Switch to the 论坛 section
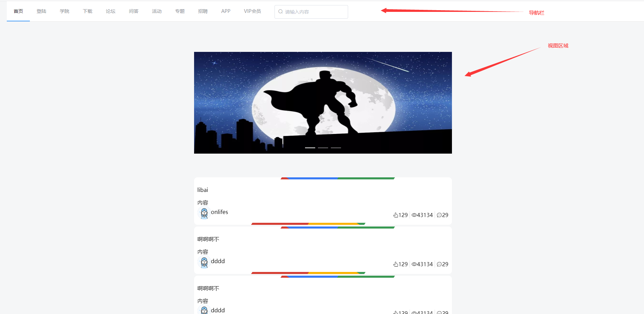 (x=111, y=11)
